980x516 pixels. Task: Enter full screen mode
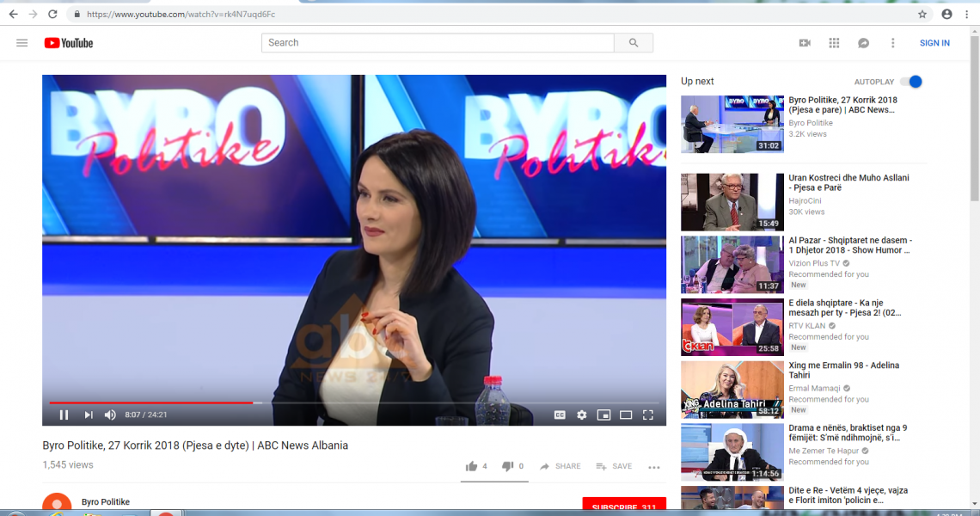(x=648, y=415)
